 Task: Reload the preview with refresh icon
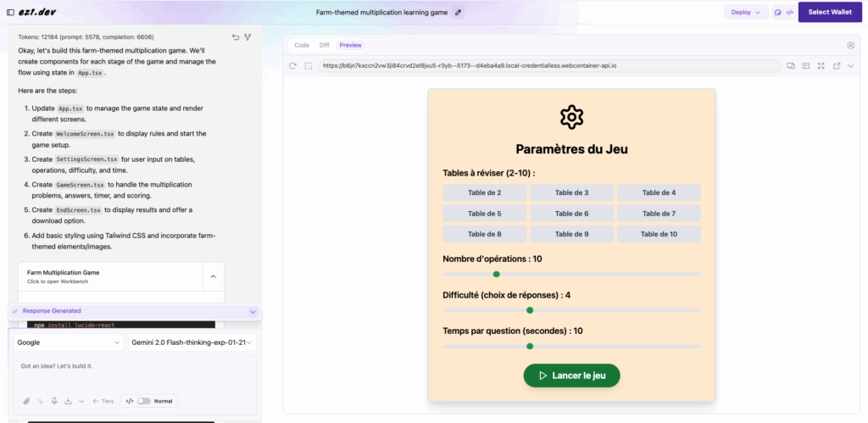(292, 65)
